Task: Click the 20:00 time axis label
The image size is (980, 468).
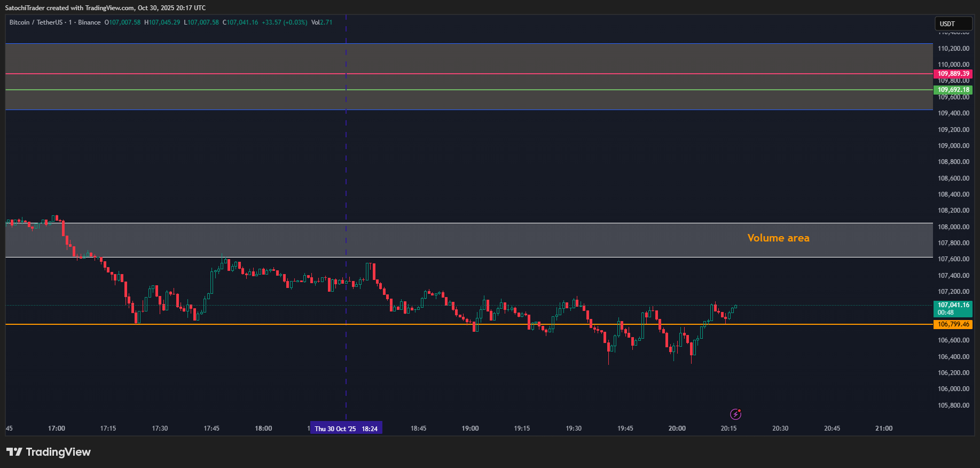Action: click(x=677, y=428)
